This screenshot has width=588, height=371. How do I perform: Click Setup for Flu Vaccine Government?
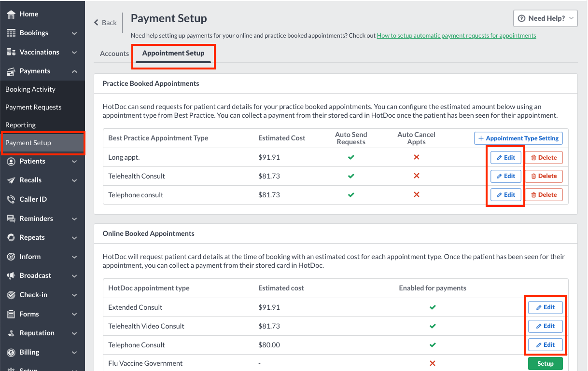[546, 364]
